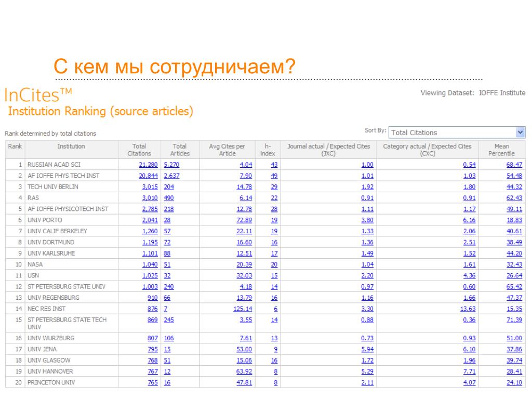Image resolution: width=532 pixels, height=399 pixels.
Task: Open total citations 1,025 for USN
Action: pyautogui.click(x=150, y=275)
